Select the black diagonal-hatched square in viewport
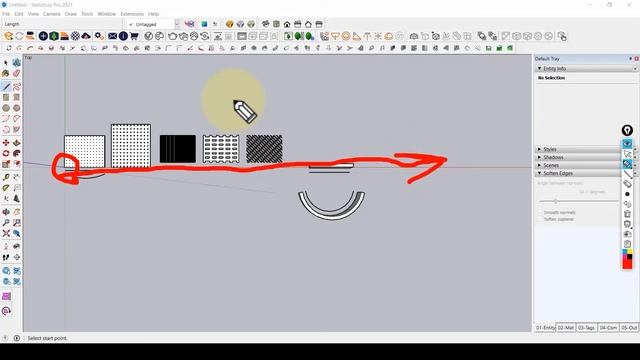The width and height of the screenshot is (640, 360). point(264,149)
